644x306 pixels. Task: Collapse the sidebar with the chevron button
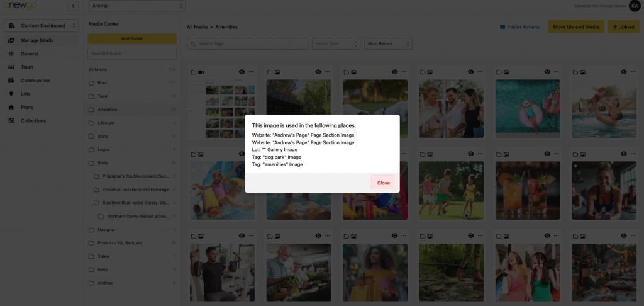74,6
